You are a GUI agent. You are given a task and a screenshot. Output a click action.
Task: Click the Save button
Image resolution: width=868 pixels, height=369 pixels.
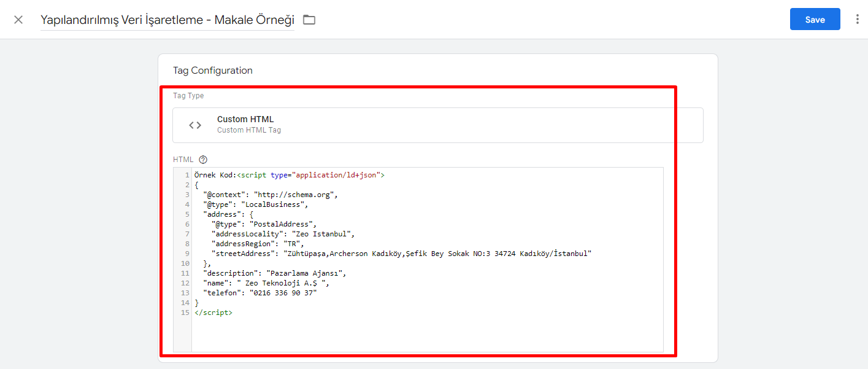[815, 20]
